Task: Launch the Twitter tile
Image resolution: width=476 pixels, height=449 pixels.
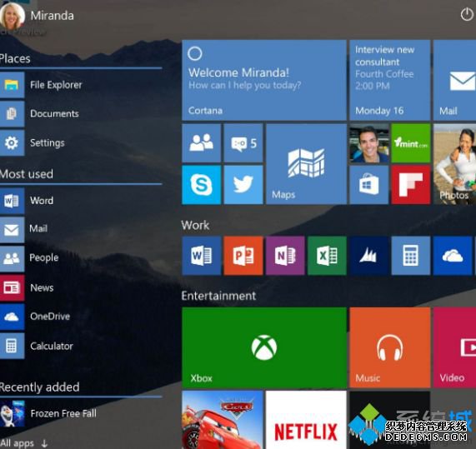Action: pyautogui.click(x=243, y=185)
